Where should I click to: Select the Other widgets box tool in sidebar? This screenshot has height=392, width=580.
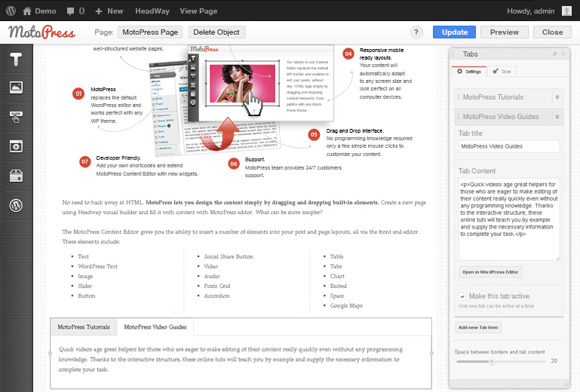tap(16, 176)
